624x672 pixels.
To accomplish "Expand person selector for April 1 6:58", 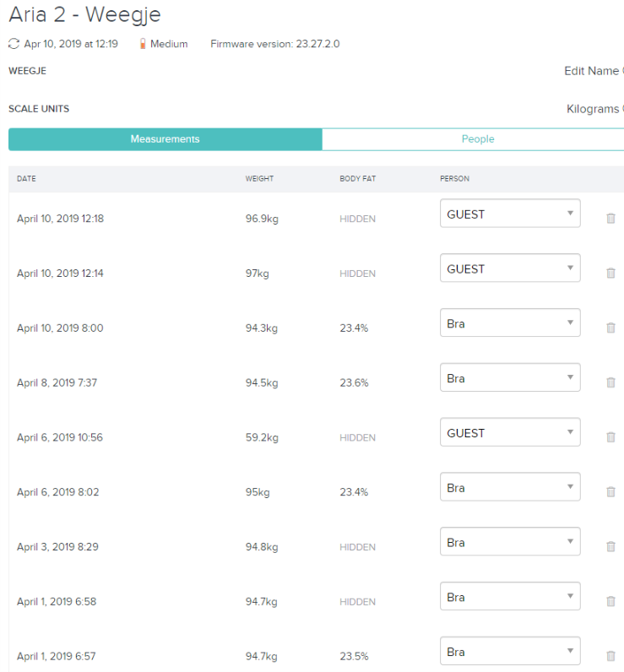I will tap(510, 596).
